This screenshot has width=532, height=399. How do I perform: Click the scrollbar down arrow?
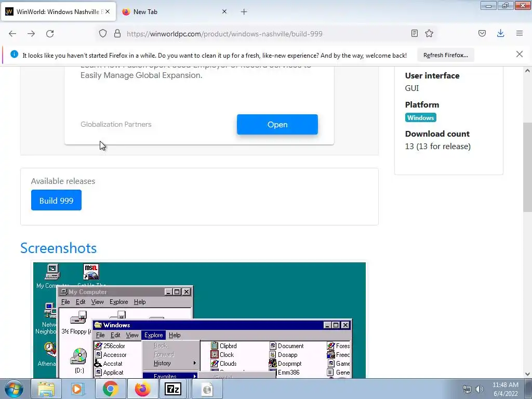527,374
